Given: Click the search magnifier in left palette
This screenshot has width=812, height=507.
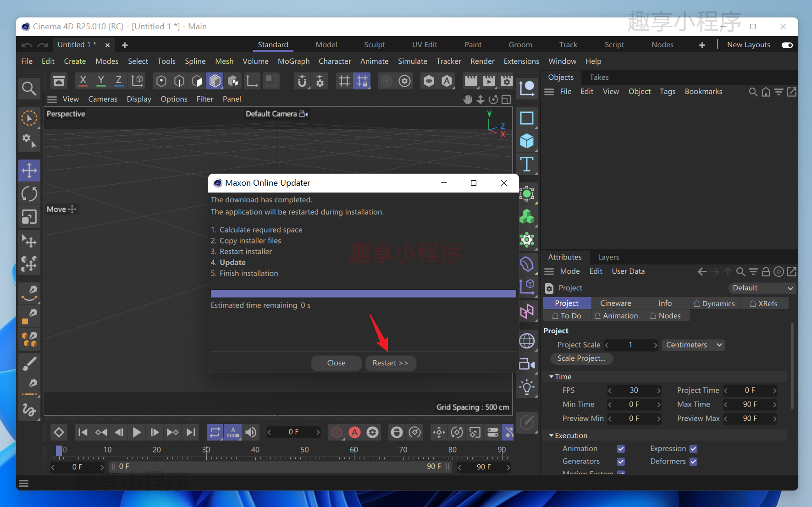Looking at the screenshot, I should point(29,88).
